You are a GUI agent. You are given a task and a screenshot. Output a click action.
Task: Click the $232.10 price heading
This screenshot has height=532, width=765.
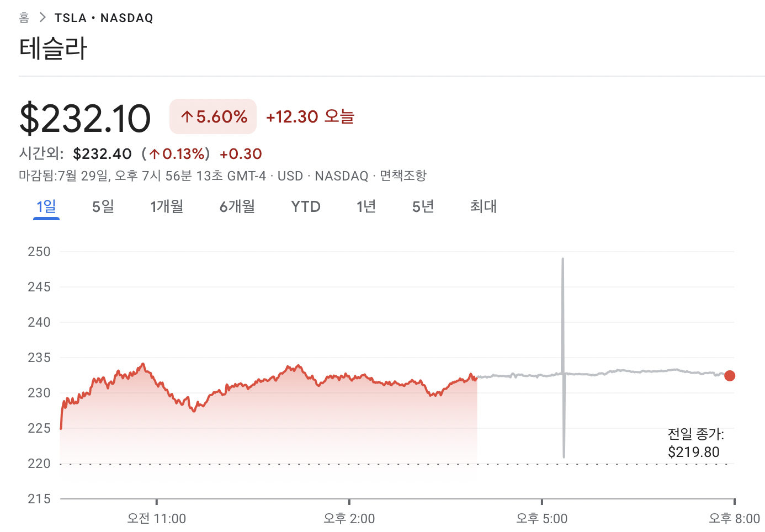(85, 118)
